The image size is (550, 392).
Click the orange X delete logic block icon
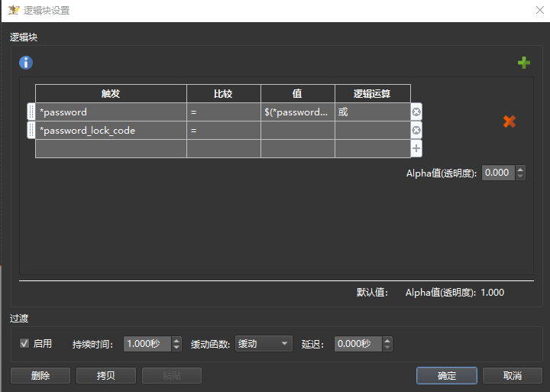coord(510,121)
